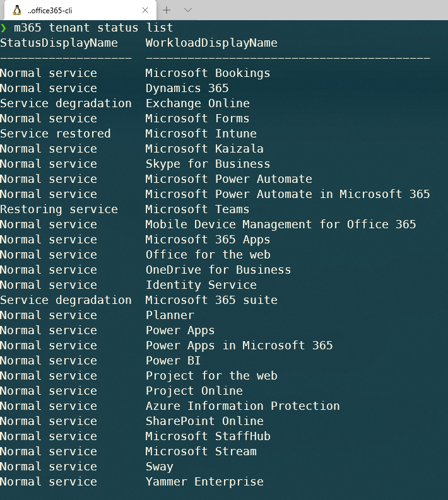Click 'Azure Information Protection' text
This screenshot has width=448, height=500.
[242, 406]
